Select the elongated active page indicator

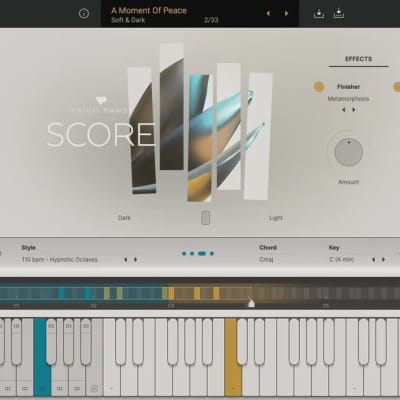202,254
